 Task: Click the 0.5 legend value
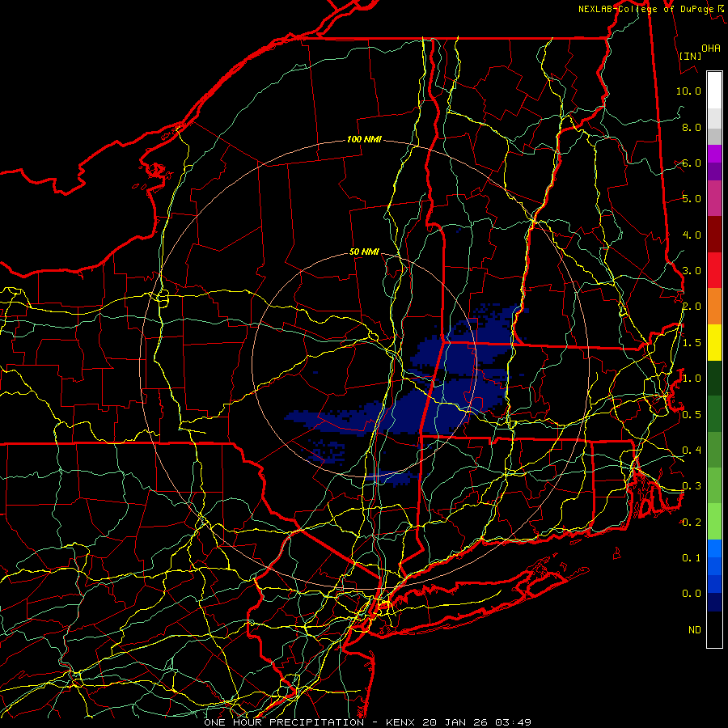coord(692,414)
